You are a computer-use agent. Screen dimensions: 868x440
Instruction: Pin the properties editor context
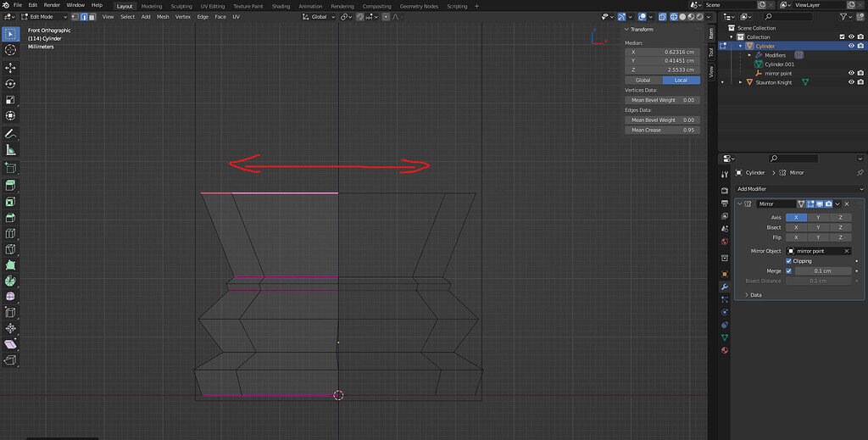[x=860, y=172]
